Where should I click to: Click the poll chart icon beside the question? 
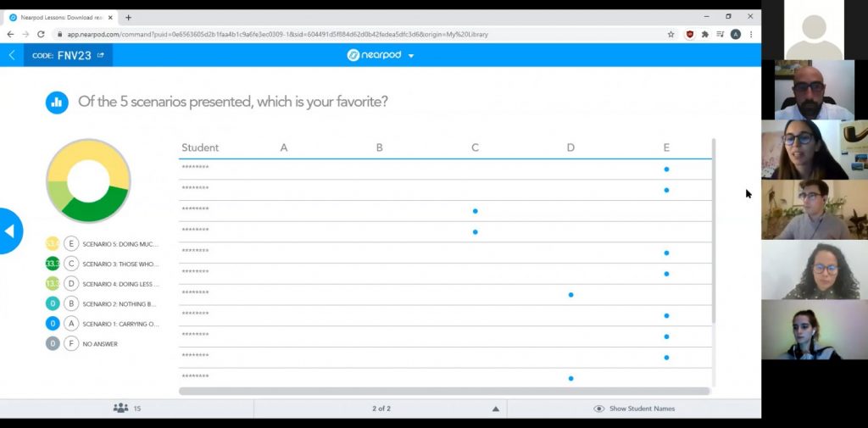57,103
